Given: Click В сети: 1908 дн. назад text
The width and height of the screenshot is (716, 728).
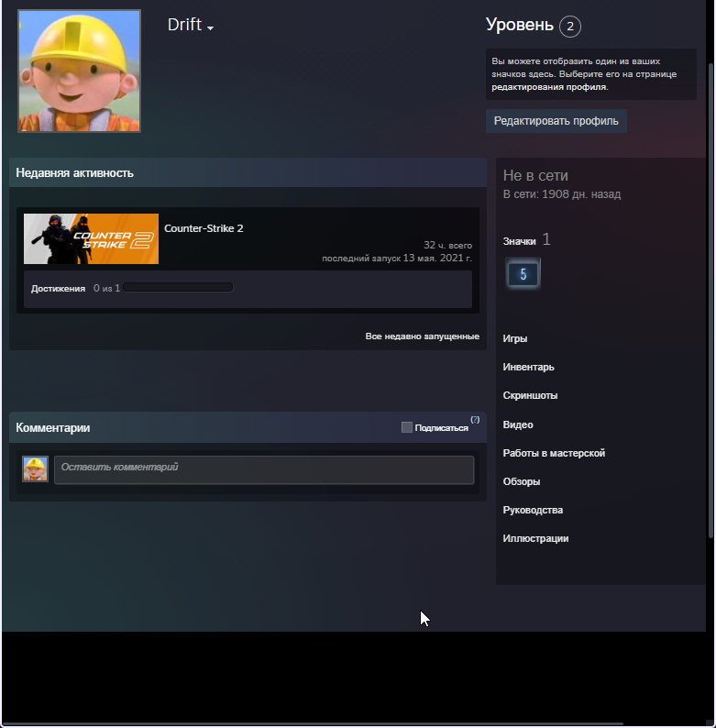Looking at the screenshot, I should tap(562, 194).
